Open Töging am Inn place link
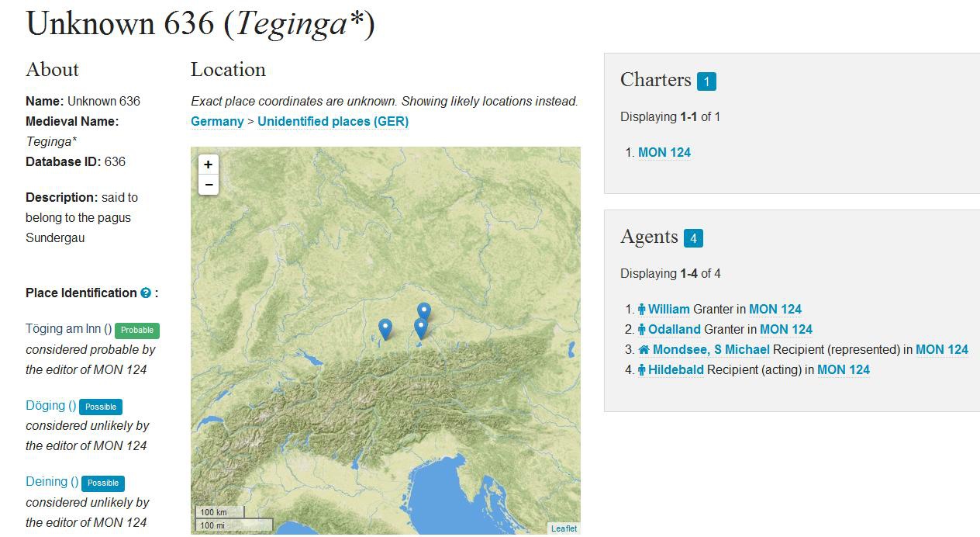This screenshot has width=980, height=537. pos(68,329)
